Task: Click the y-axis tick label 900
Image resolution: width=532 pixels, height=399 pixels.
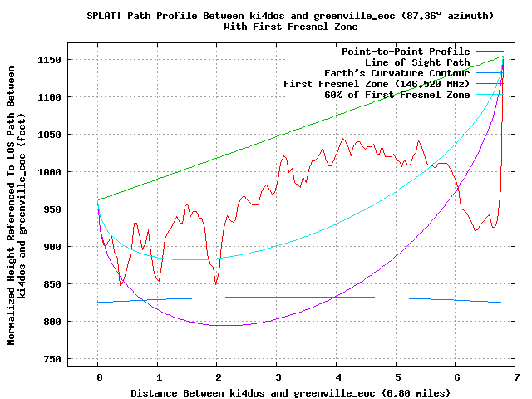Action: point(52,247)
